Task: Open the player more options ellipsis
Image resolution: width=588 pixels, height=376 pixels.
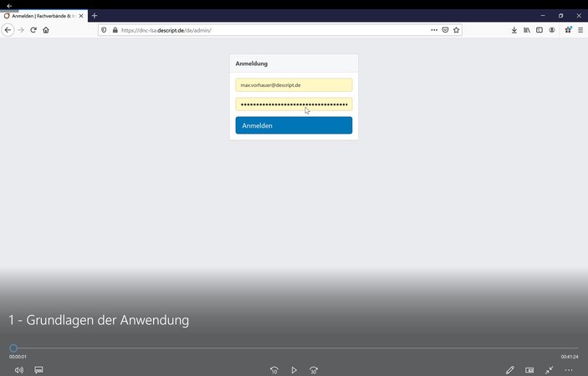Action: [x=569, y=370]
